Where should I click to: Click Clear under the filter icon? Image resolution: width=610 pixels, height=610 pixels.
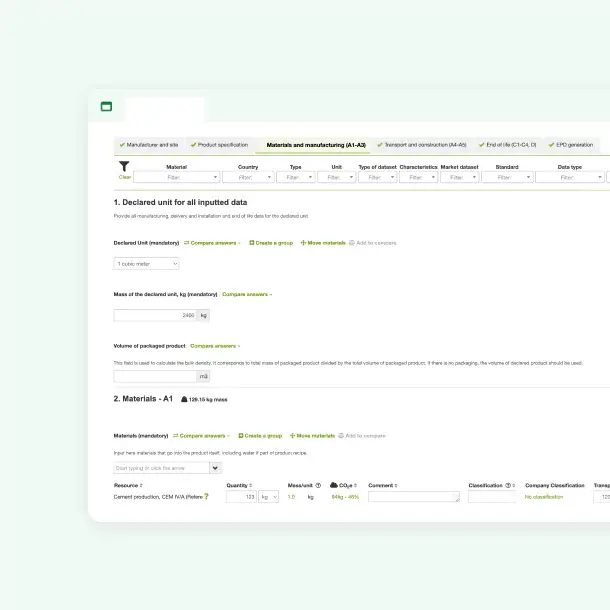pyautogui.click(x=124, y=177)
